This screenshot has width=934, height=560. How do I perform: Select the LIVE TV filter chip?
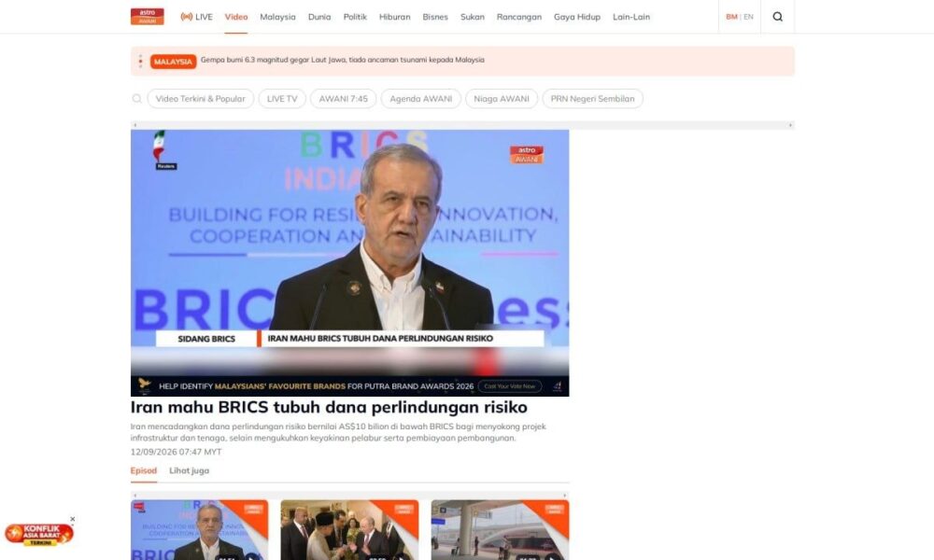click(282, 99)
